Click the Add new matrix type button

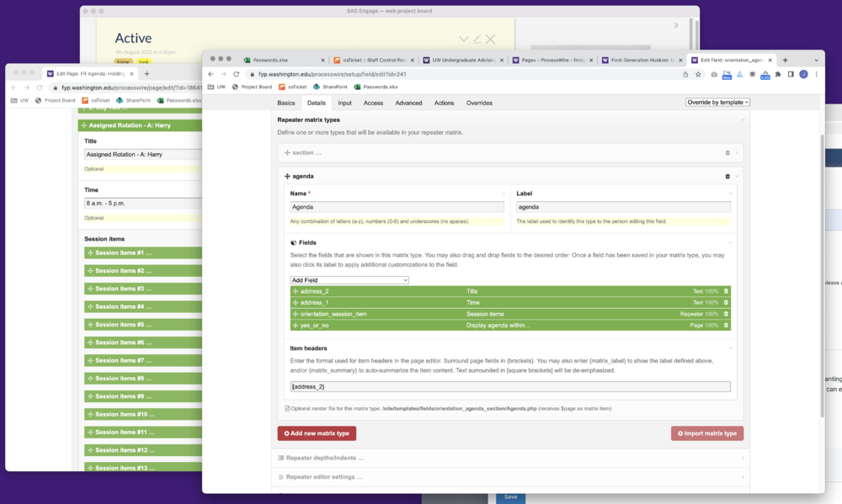pos(317,433)
